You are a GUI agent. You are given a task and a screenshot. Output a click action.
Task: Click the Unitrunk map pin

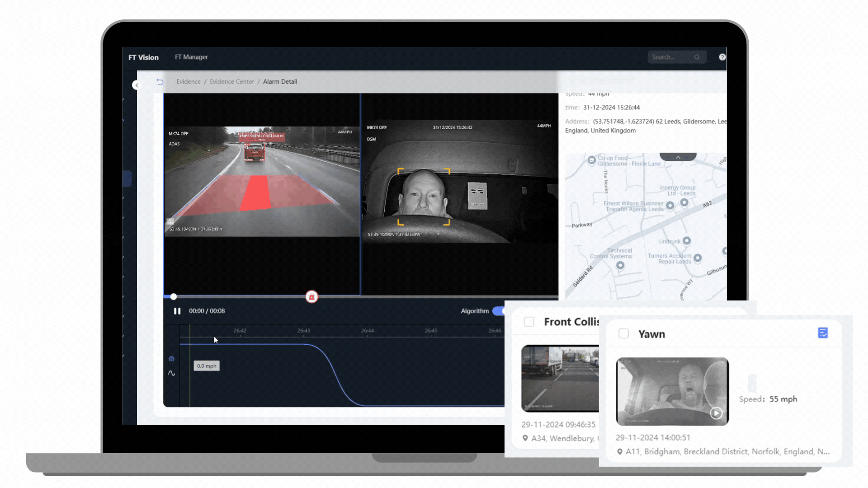click(x=687, y=240)
